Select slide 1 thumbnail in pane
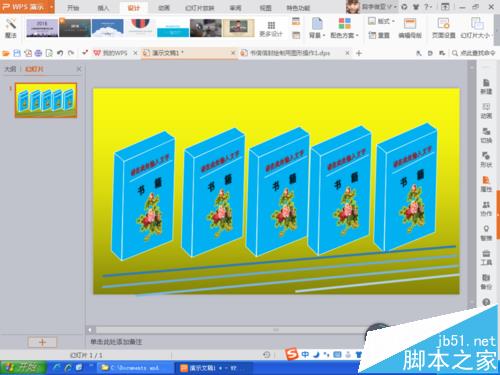Image resolution: width=500 pixels, height=375 pixels. (x=46, y=100)
